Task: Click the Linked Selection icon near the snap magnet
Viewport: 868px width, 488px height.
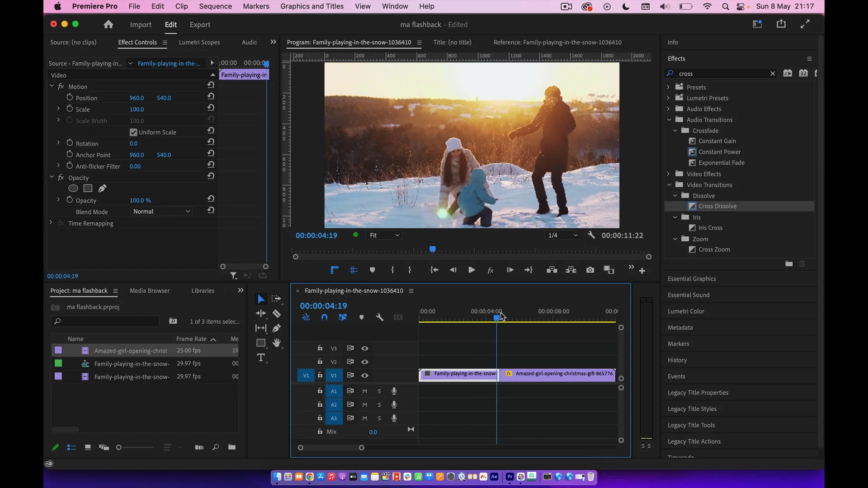Action: point(343,317)
